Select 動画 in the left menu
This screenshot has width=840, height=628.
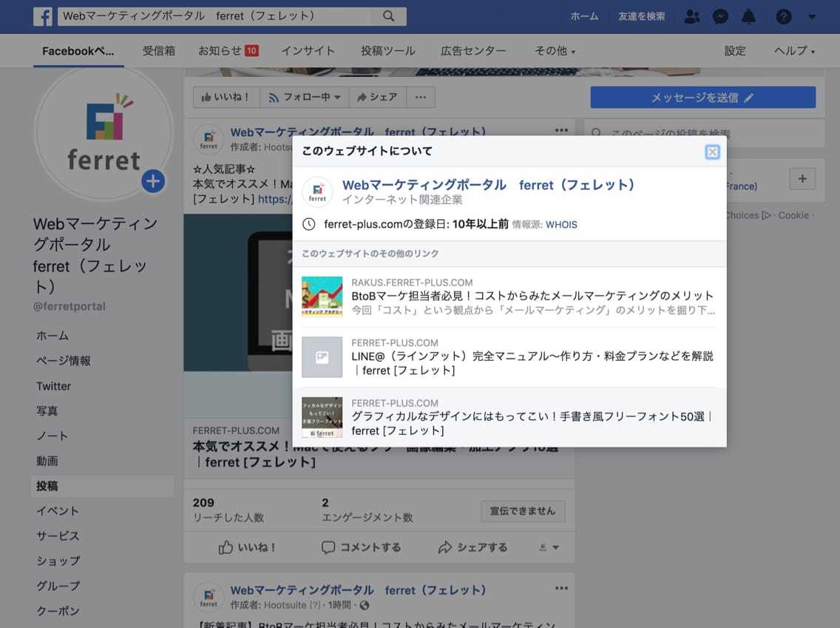pyautogui.click(x=47, y=461)
